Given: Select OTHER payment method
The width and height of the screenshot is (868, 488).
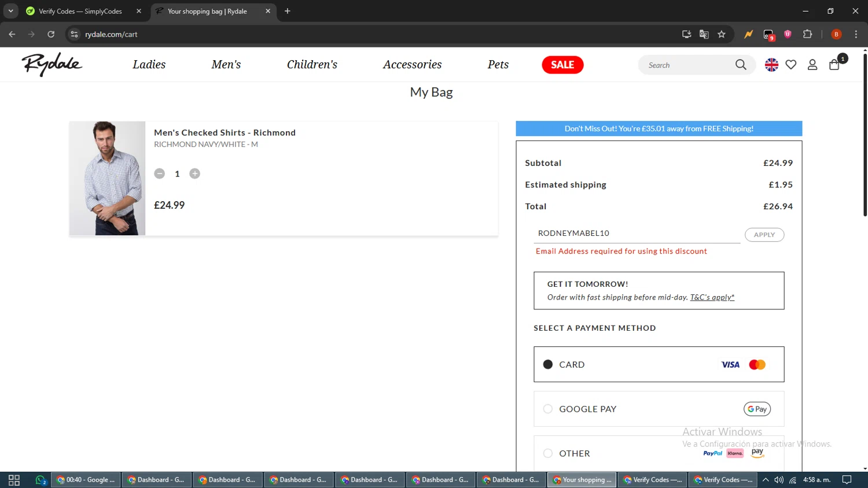Looking at the screenshot, I should click(659, 453).
